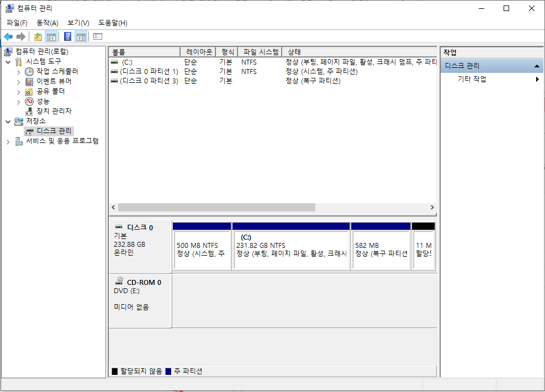Expand the 작업 스케줄러 node
The width and height of the screenshot is (545, 392).
tap(18, 72)
